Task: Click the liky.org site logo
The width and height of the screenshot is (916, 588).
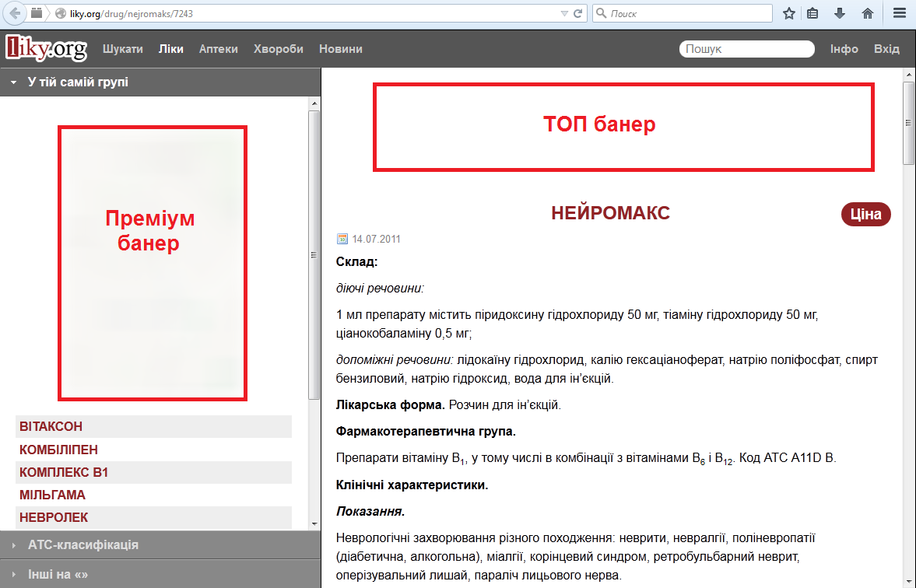Action: (46, 48)
